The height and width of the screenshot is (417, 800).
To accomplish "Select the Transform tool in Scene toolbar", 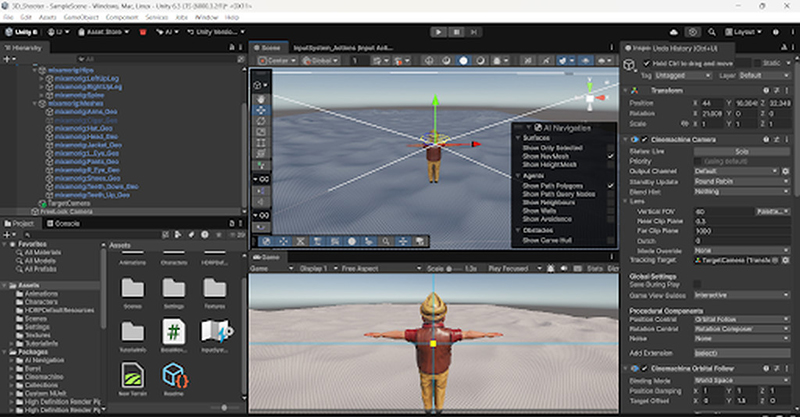I will 261,153.
